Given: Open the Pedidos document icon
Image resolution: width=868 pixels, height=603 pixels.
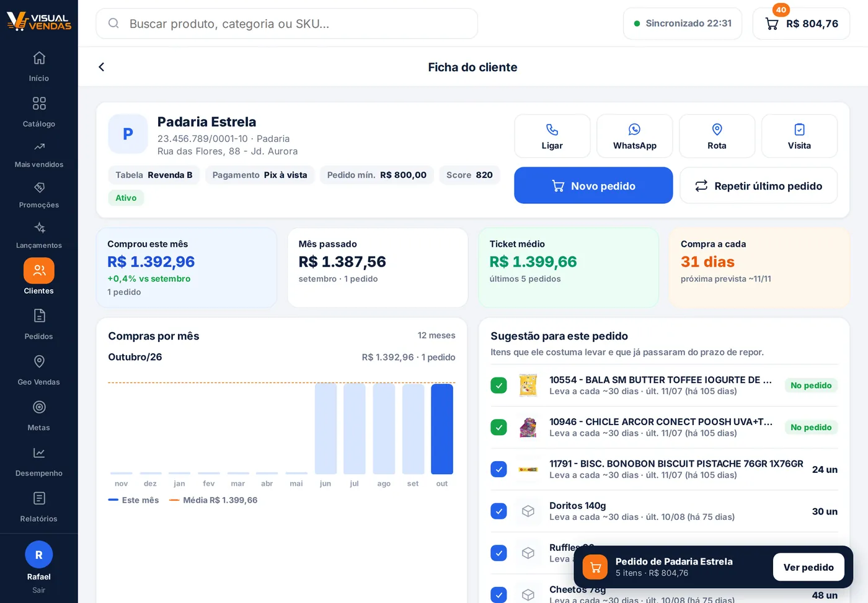Looking at the screenshot, I should click(39, 316).
